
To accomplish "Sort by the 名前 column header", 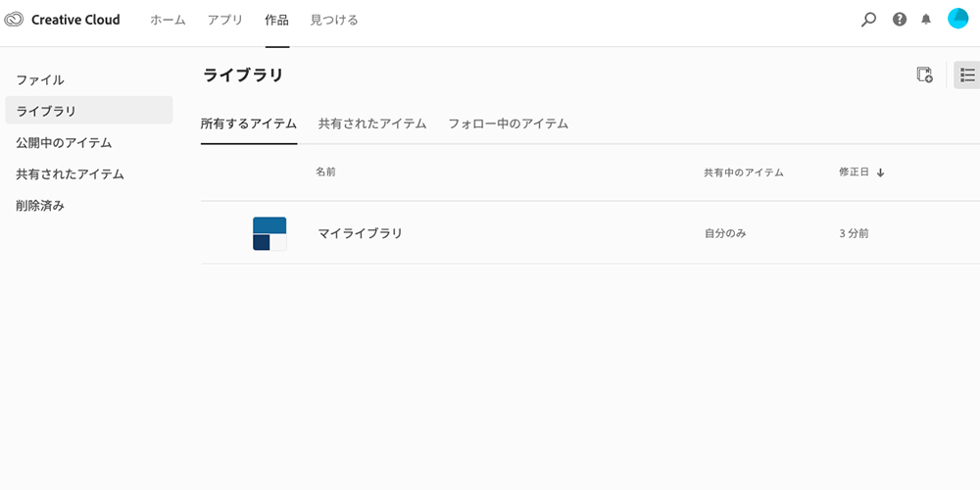I will point(325,171).
